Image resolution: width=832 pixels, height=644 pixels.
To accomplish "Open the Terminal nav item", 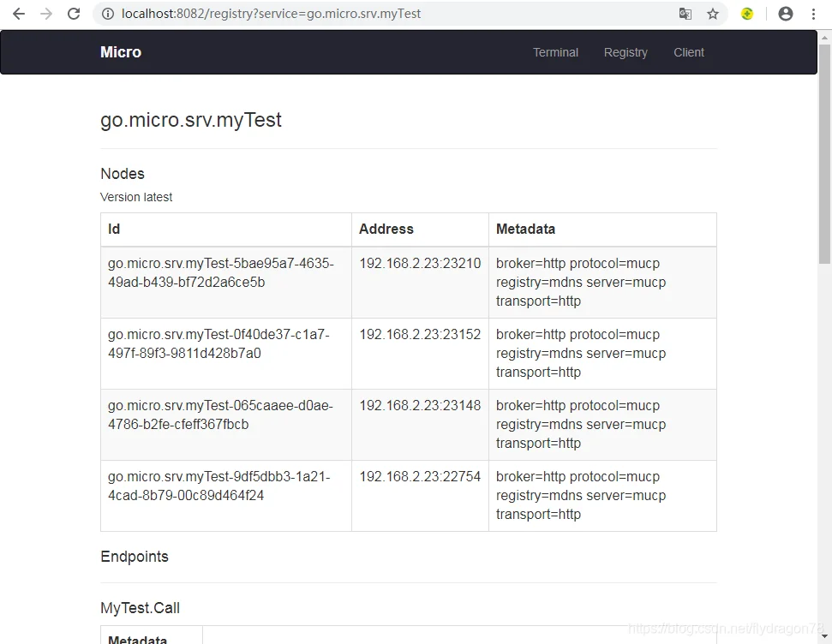I will point(555,52).
